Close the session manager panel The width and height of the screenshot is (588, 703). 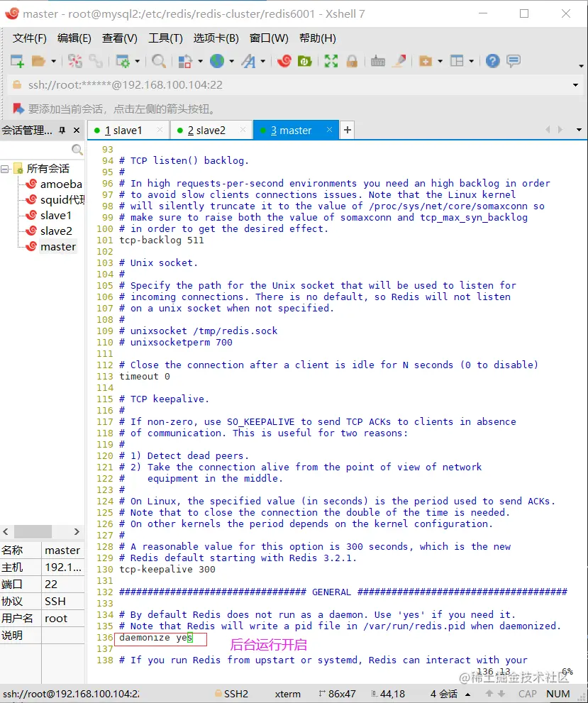tap(77, 131)
